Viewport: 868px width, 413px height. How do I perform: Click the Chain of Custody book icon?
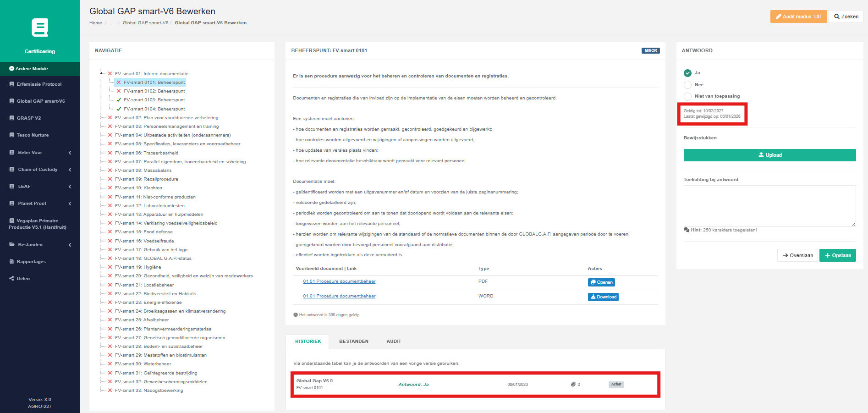12,170
